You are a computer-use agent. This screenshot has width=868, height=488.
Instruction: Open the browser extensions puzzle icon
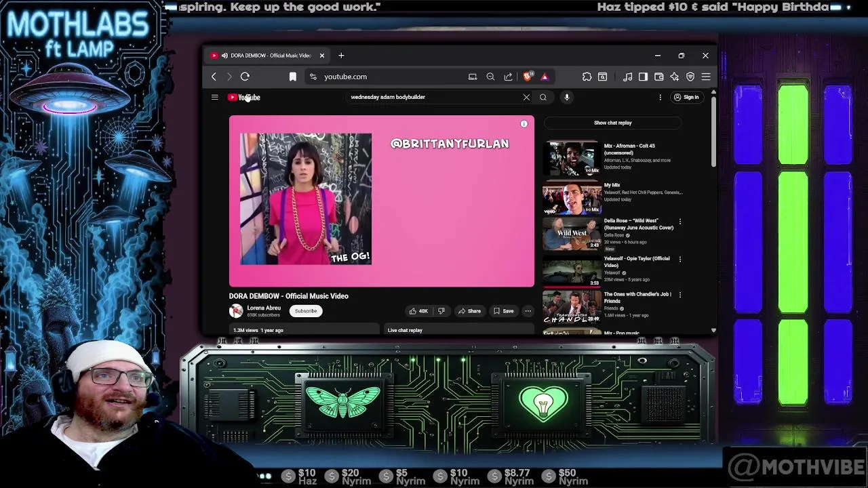tap(587, 77)
